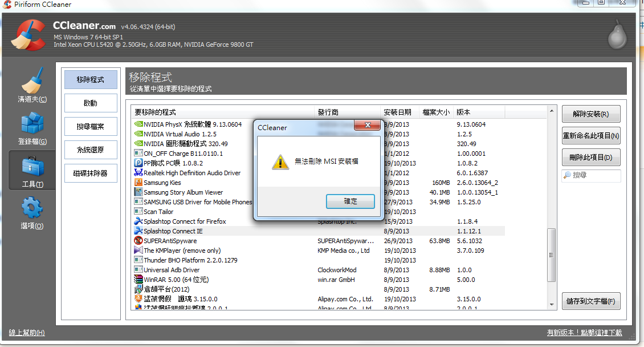Select the SAMSUNG USB Driver for Mobile Phones row
The image size is (644, 347).
click(318, 202)
